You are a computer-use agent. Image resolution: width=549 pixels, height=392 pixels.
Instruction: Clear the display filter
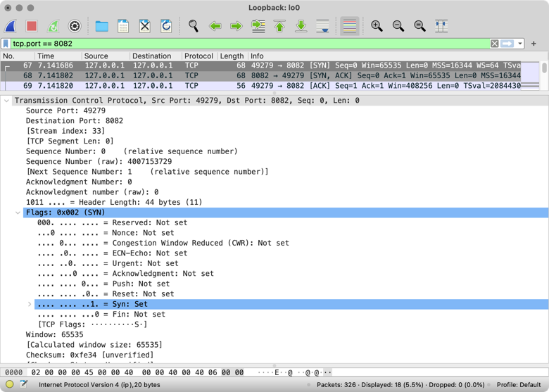tap(494, 44)
